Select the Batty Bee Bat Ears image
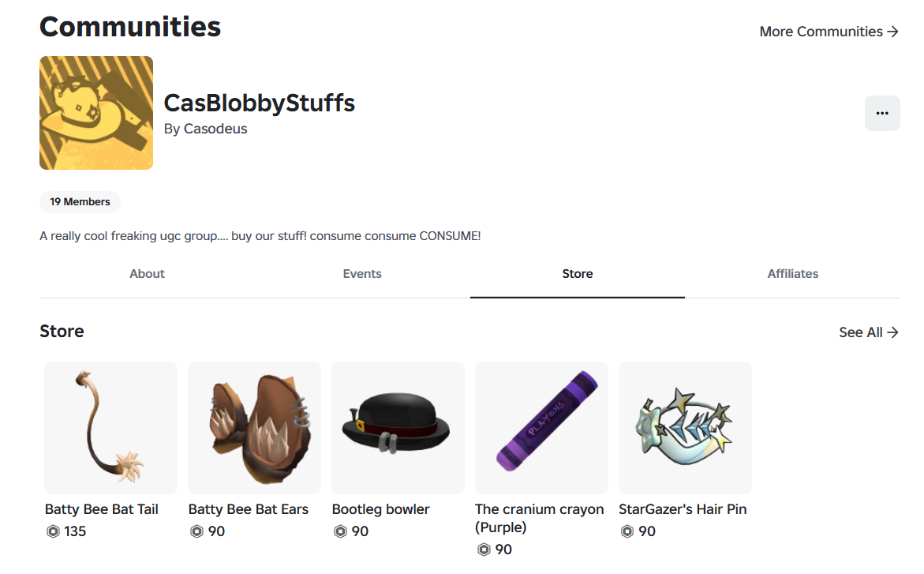This screenshot has width=924, height=574. (254, 428)
